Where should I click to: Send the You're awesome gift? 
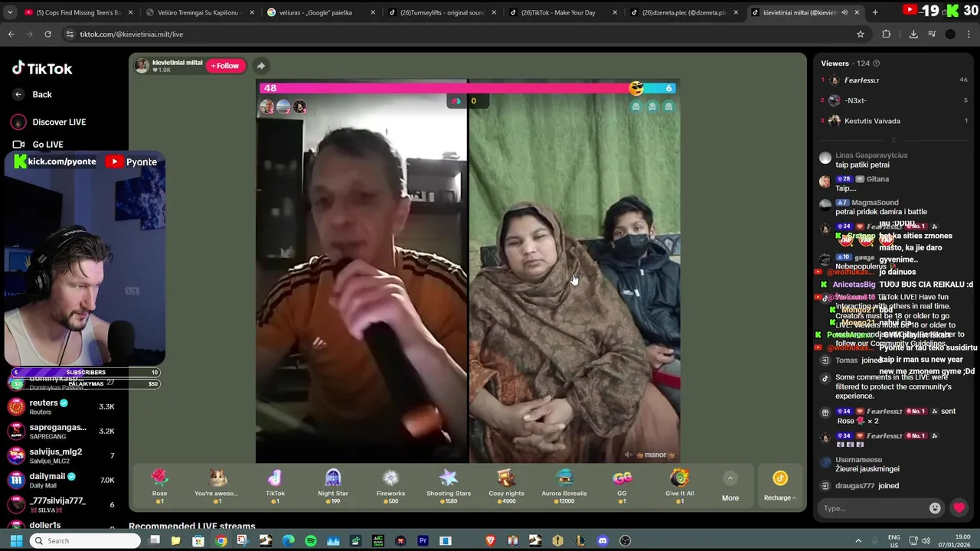(x=217, y=485)
